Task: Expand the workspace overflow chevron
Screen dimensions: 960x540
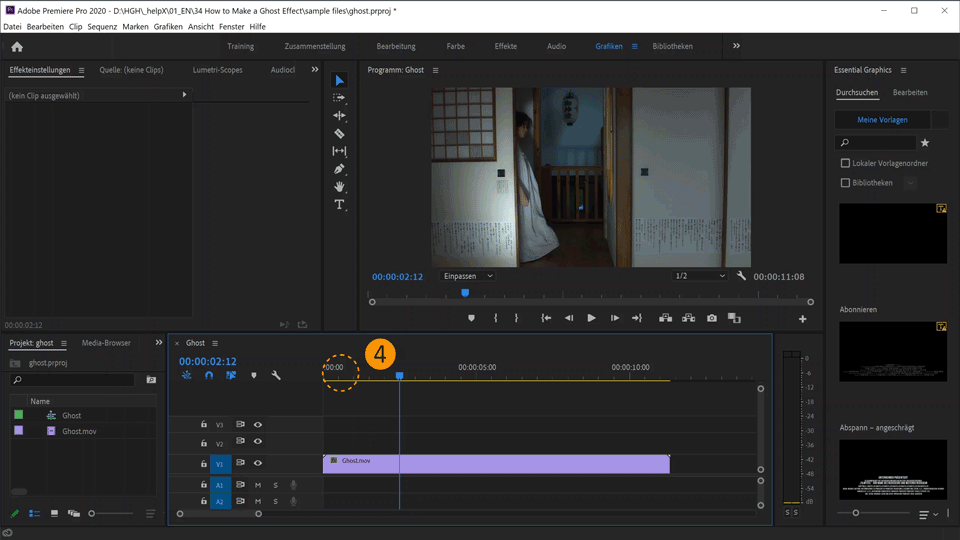Action: (737, 46)
